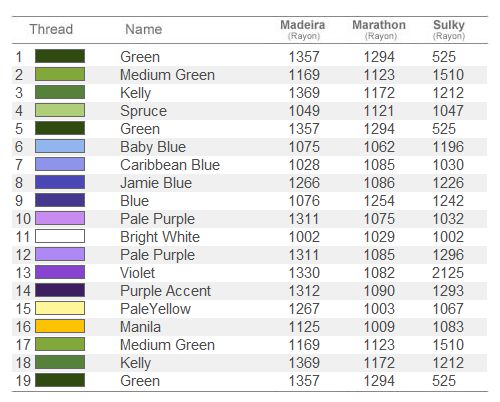500x402 pixels.
Task: Click the Name column header
Action: point(144,29)
